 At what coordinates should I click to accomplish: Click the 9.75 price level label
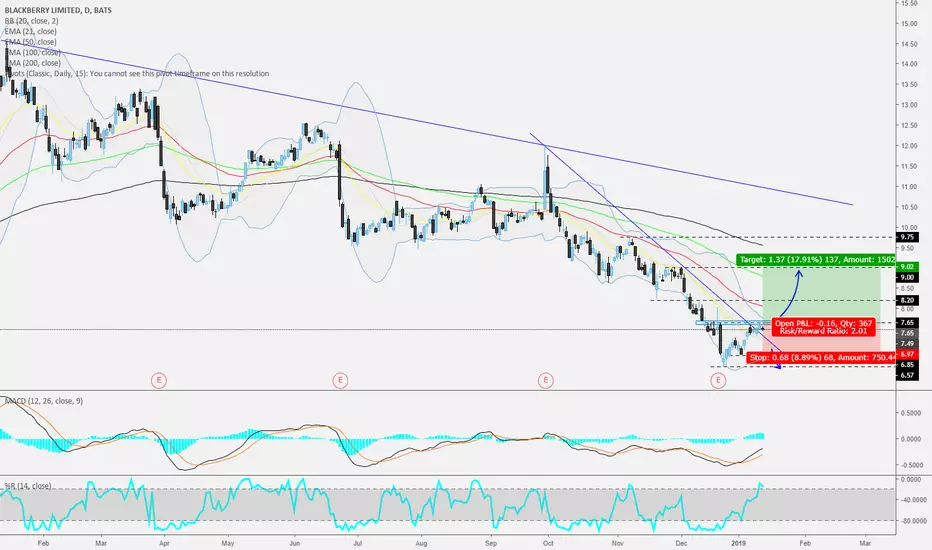click(908, 237)
